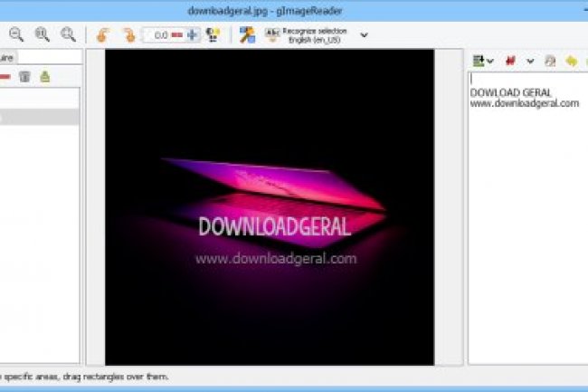Click the zoom out magnifier icon

click(16, 34)
